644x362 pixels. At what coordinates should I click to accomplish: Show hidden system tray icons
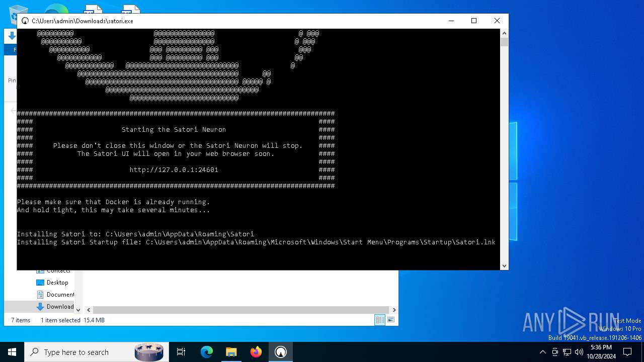(x=542, y=352)
